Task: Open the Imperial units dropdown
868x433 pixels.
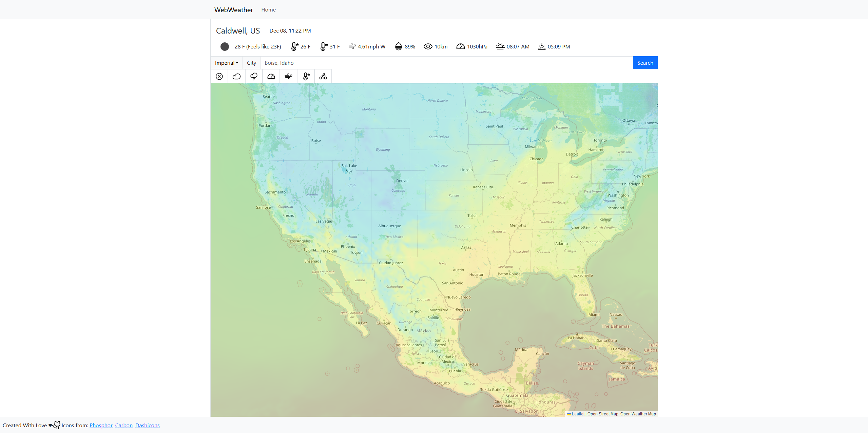Action: point(227,63)
